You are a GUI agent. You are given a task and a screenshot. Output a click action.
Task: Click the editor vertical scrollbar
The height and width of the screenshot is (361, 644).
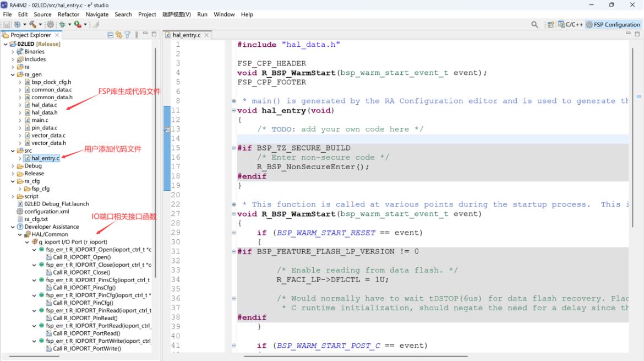pos(632,136)
